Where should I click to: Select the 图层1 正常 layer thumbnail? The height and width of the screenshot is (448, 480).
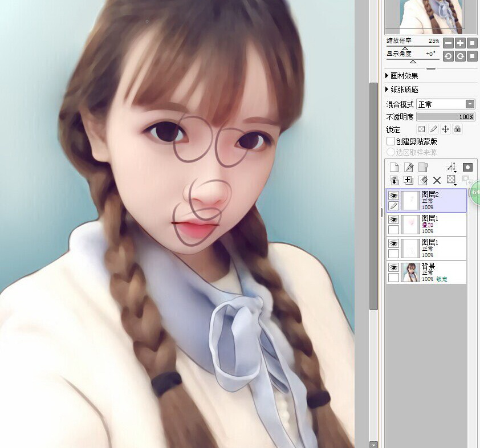coord(410,249)
